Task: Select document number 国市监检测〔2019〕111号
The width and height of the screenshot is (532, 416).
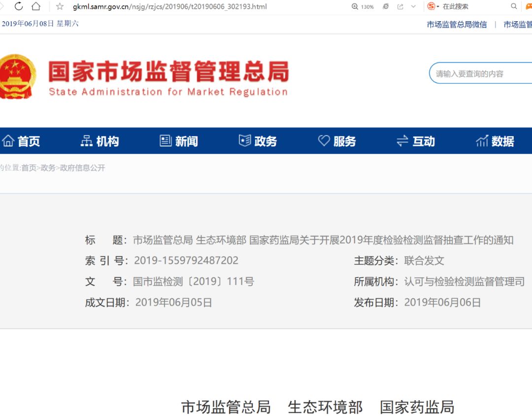Action: point(194,281)
